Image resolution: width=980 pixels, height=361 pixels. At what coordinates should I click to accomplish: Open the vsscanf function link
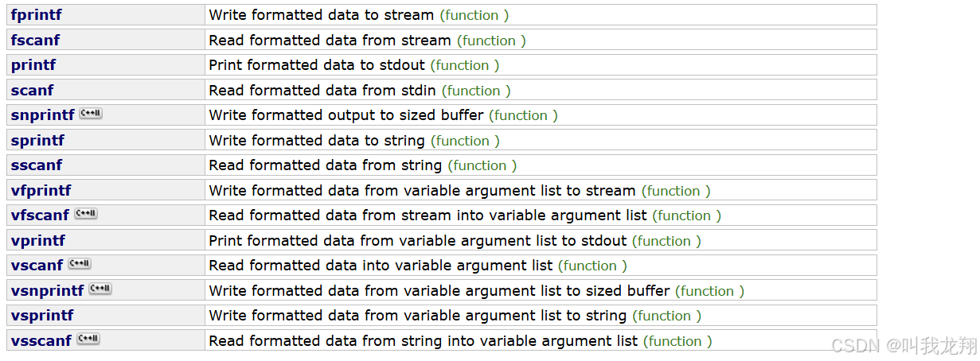click(41, 340)
